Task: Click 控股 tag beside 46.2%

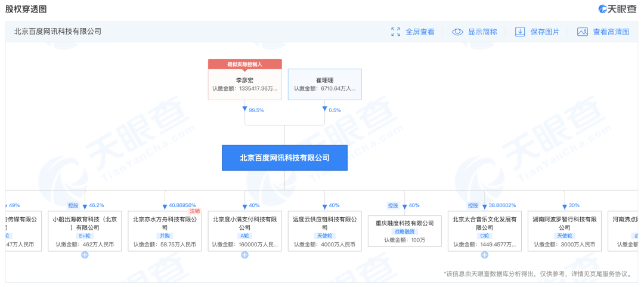Action: [73, 205]
